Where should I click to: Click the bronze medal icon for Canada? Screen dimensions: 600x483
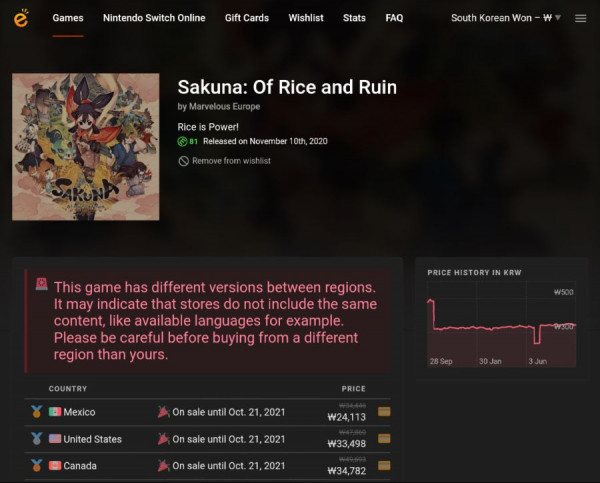[37, 465]
